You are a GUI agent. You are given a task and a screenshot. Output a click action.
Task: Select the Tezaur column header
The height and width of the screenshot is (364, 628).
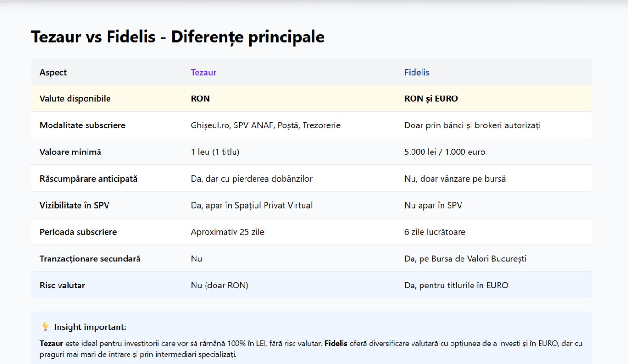[204, 72]
